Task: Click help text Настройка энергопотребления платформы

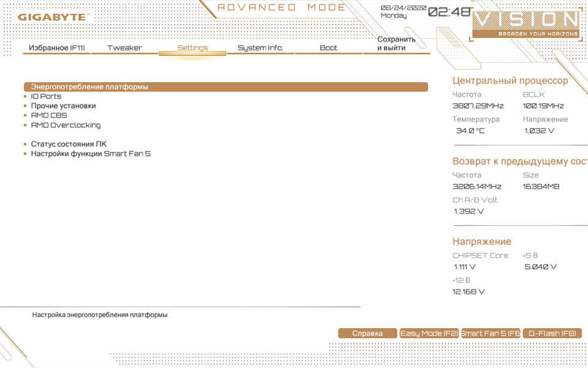Action: pyautogui.click(x=100, y=315)
